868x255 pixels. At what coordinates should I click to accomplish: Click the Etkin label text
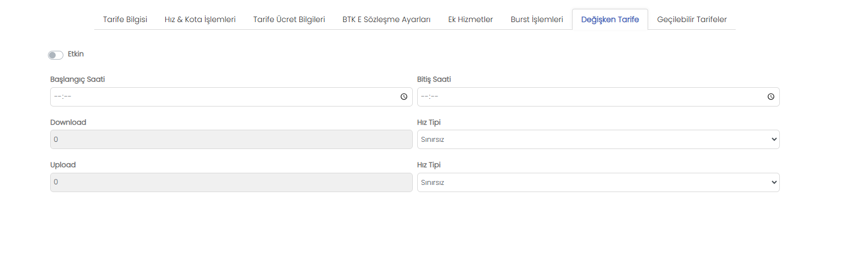76,54
